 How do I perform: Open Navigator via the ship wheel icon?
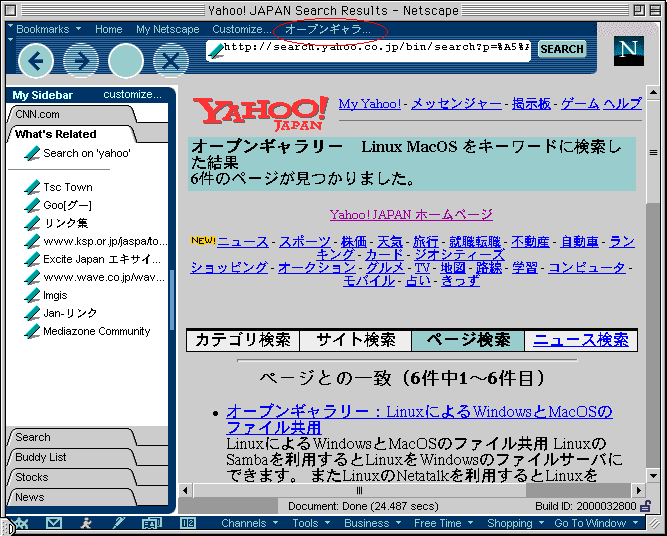pos(21,523)
